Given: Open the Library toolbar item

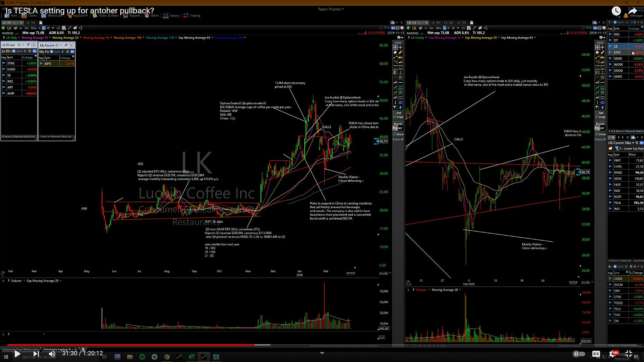Looking at the screenshot, I should tap(171, 15).
